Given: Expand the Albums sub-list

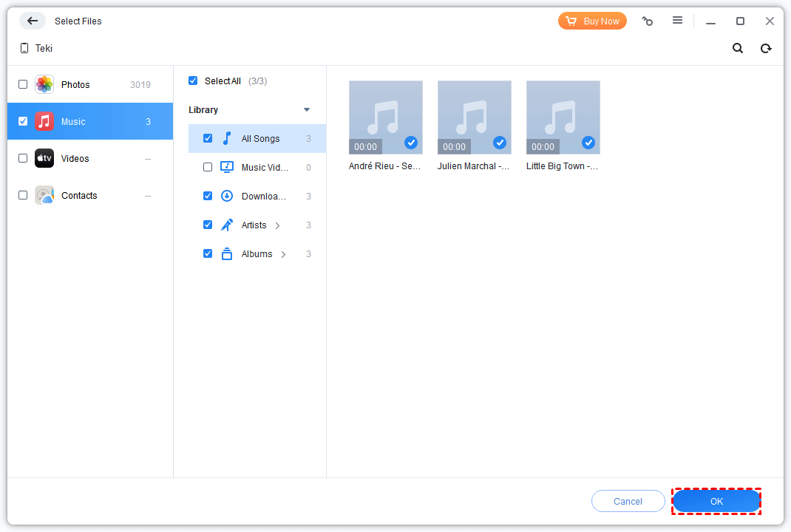Looking at the screenshot, I should tap(282, 253).
